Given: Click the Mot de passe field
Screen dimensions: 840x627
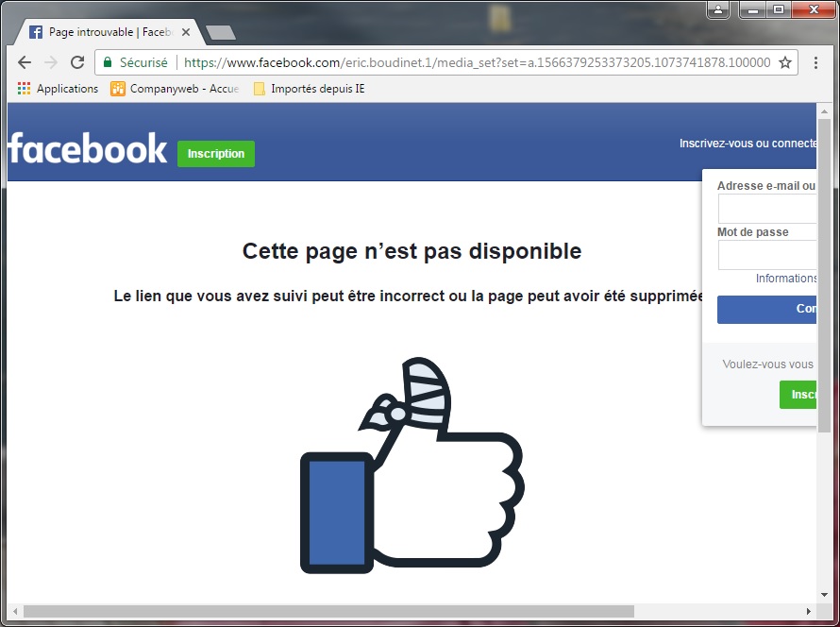Looking at the screenshot, I should point(767,255).
